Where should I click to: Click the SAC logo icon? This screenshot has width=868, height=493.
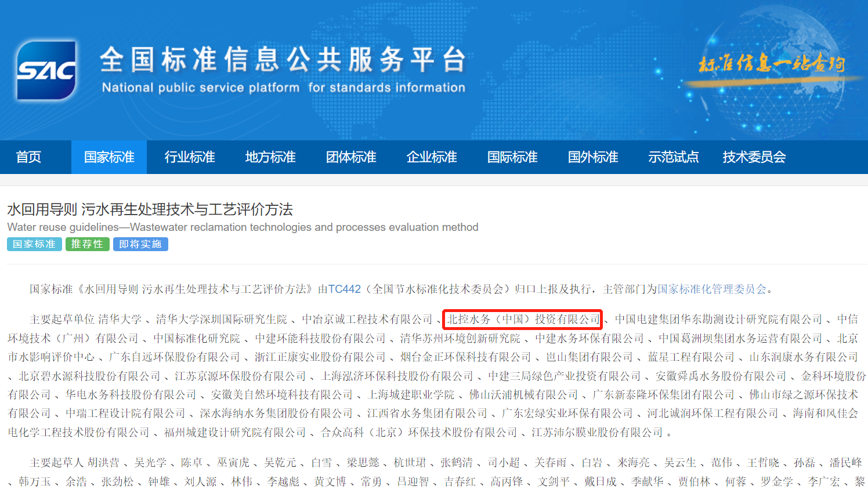pos(46,70)
